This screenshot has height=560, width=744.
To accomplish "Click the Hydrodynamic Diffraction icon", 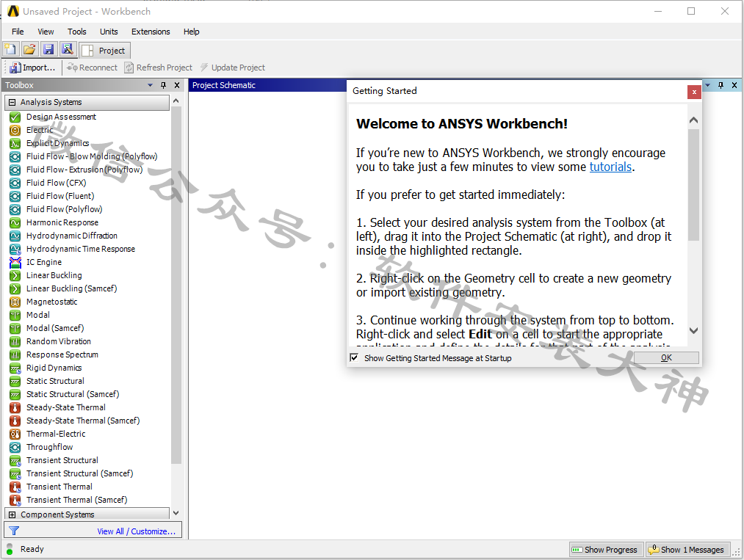I will (x=15, y=236).
